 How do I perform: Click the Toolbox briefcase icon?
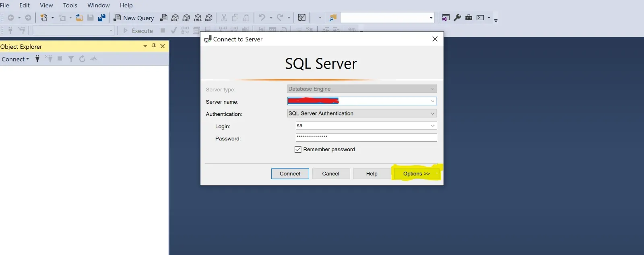(469, 18)
